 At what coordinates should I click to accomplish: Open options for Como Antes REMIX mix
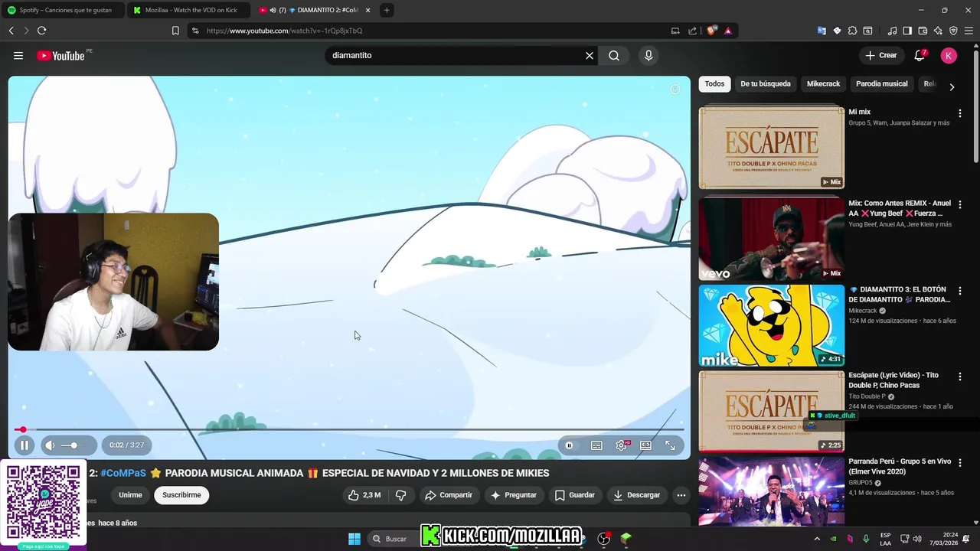pyautogui.click(x=959, y=204)
